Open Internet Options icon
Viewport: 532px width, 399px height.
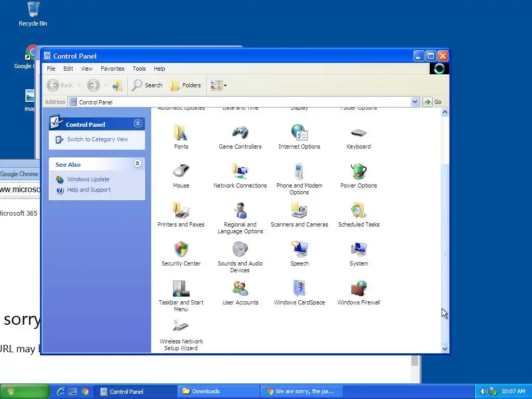point(299,137)
